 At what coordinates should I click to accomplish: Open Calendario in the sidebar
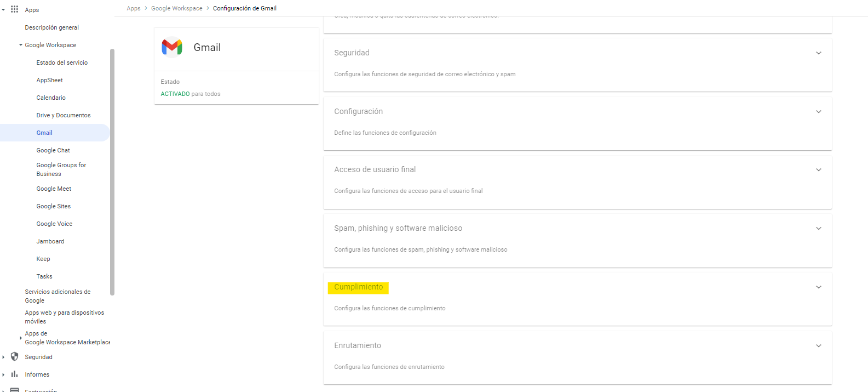coord(51,98)
